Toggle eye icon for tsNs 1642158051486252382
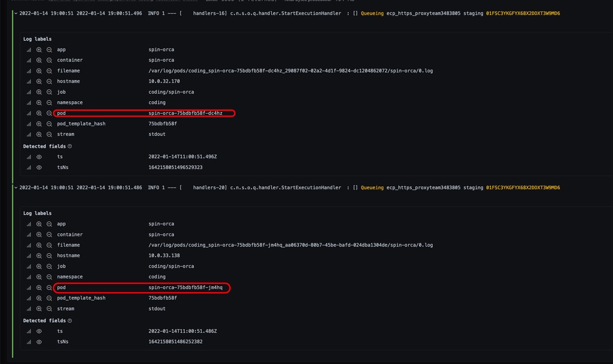Screen dimensions: 613x364 [x=39, y=342]
